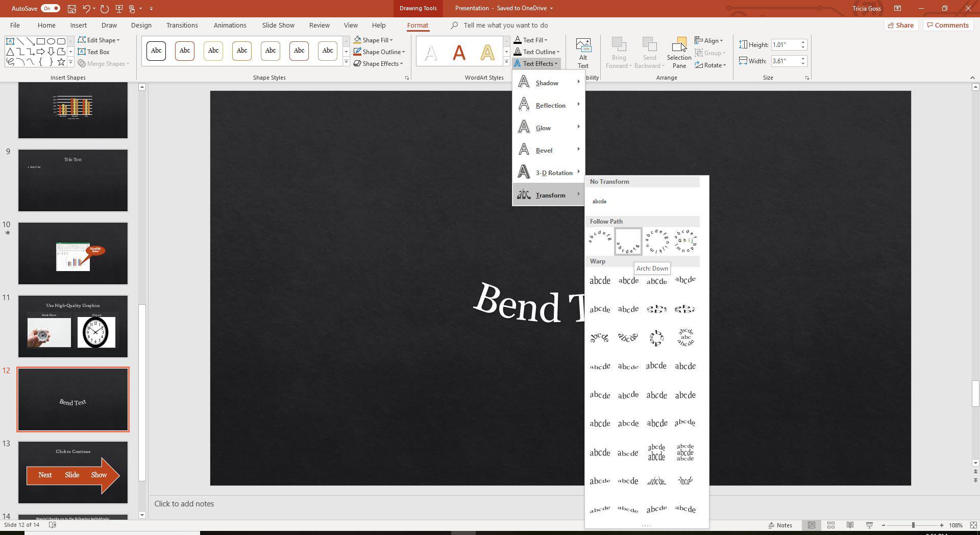Open the Shadow submenu
The width and height of the screenshot is (980, 535).
548,83
